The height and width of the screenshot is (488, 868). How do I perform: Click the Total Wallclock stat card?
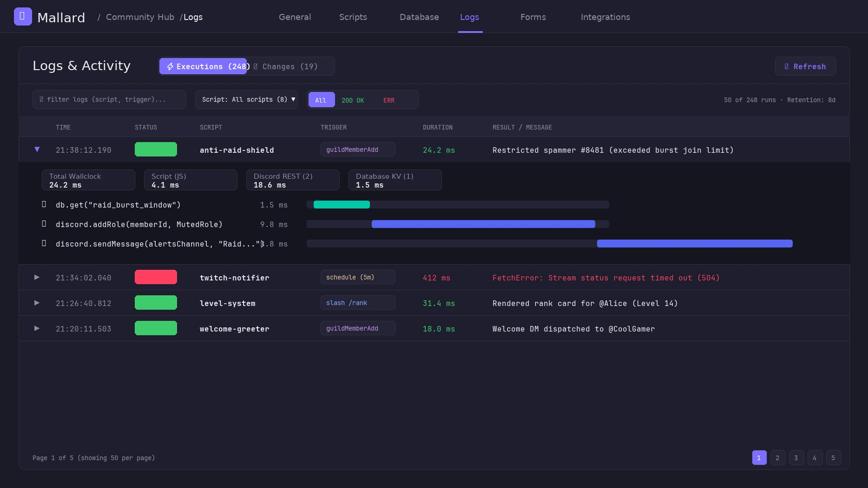tap(88, 180)
